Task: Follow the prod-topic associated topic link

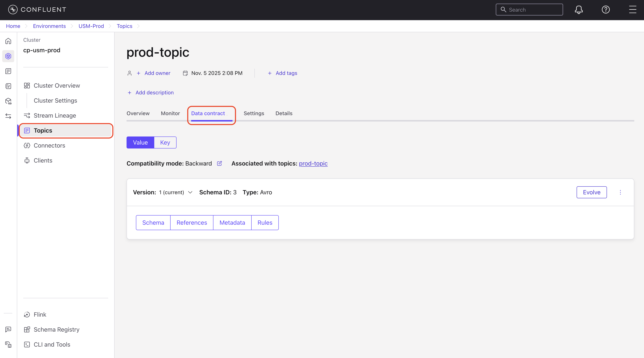Action: tap(313, 163)
